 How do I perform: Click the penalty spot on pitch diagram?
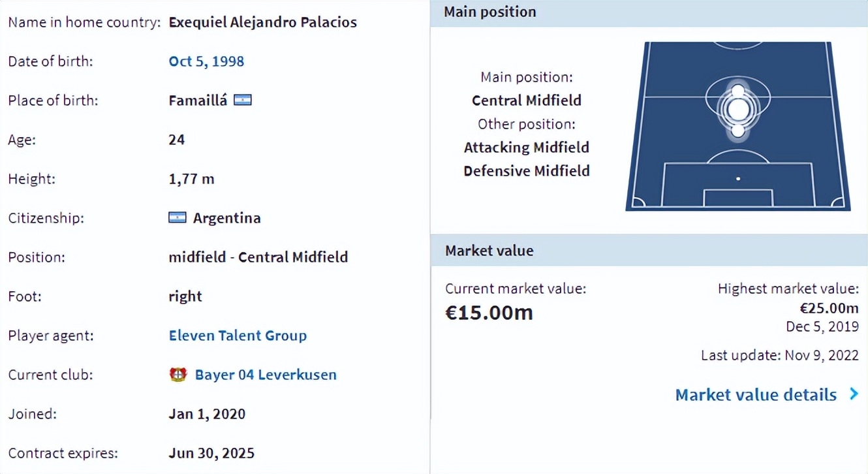pyautogui.click(x=738, y=178)
